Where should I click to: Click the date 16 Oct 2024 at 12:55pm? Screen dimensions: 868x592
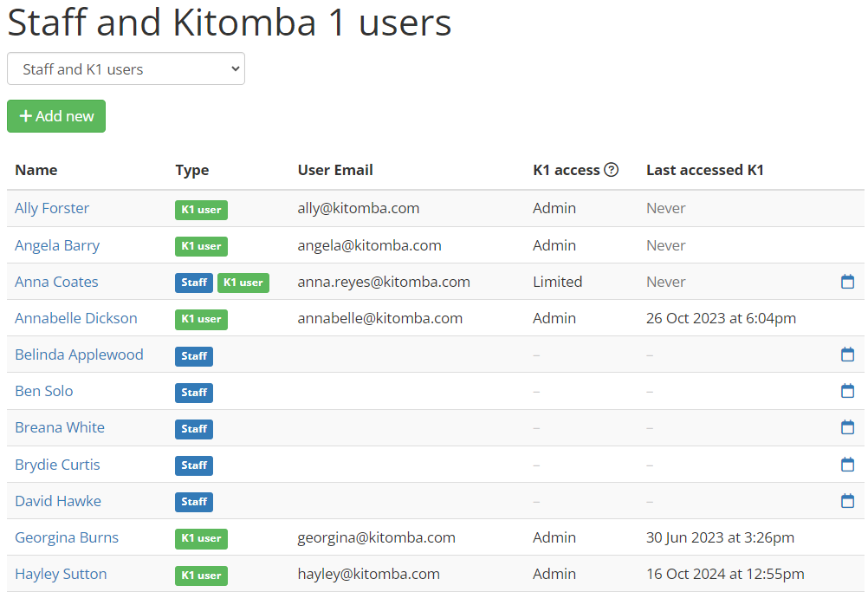(x=725, y=575)
